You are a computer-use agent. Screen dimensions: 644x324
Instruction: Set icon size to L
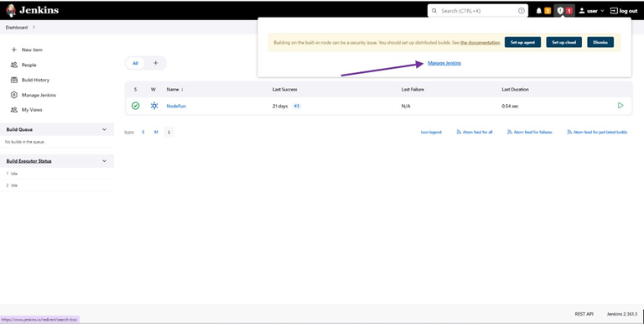(x=169, y=132)
